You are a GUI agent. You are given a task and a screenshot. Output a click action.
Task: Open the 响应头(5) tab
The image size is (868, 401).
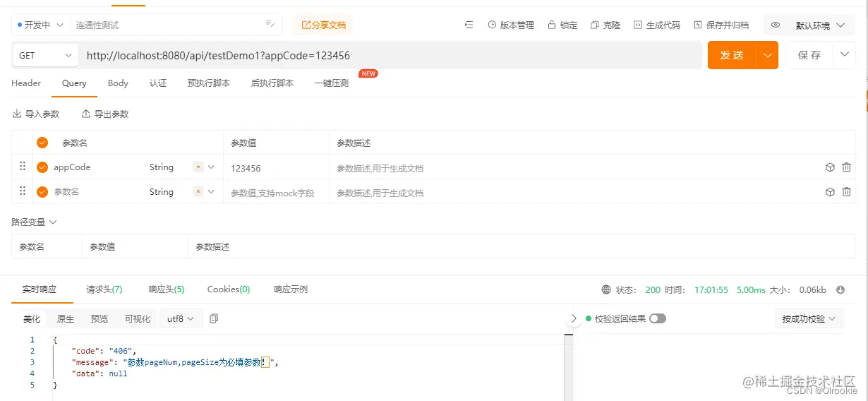[x=167, y=289]
